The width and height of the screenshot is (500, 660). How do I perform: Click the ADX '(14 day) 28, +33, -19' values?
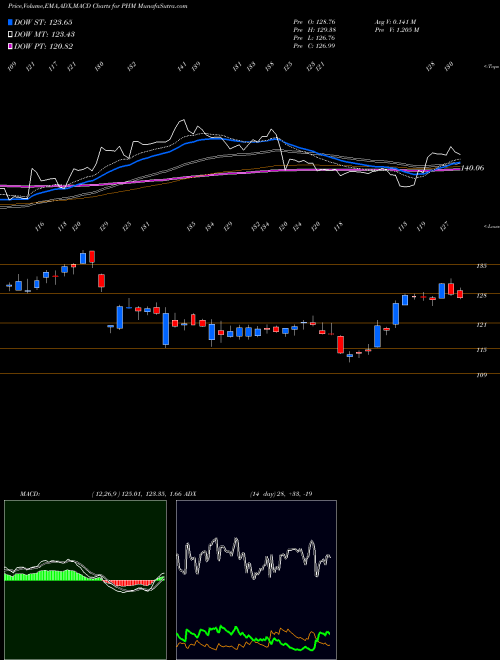tap(280, 494)
